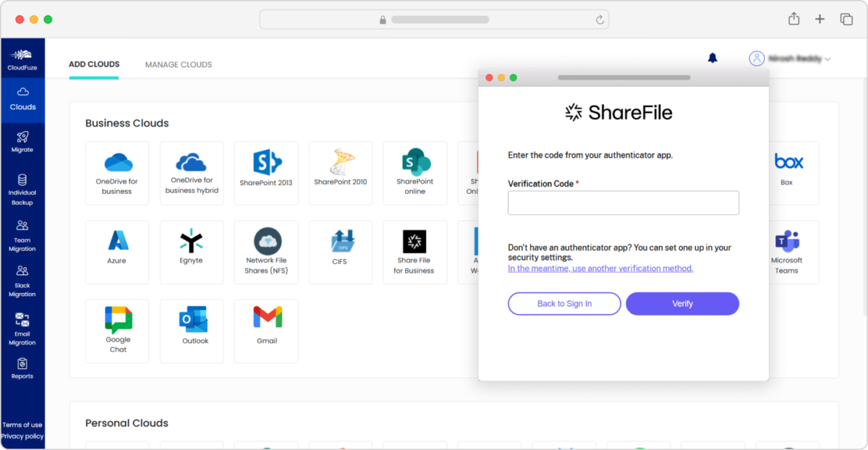Viewport: 868px width, 450px height.
Task: Open Slack Migration
Action: click(23, 281)
